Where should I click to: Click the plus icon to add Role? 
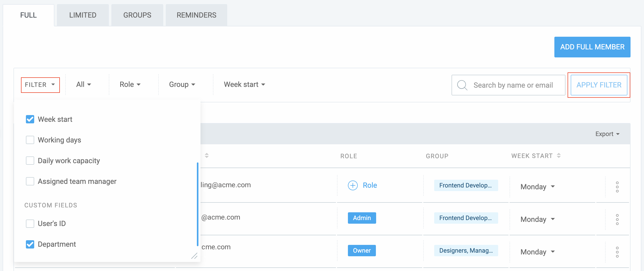point(353,185)
